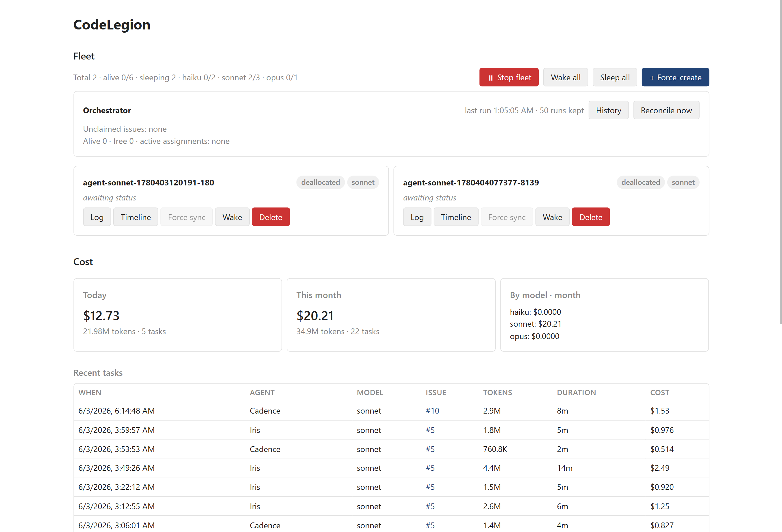Click the deallocated badge on agent -180
This screenshot has height=532, width=782.
click(320, 182)
